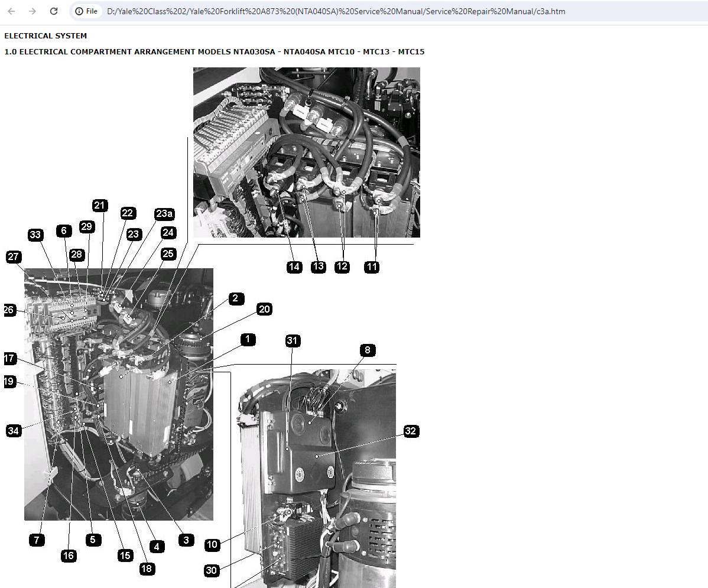Click callout label 23a
The height and width of the screenshot is (588, 708).
[164, 213]
